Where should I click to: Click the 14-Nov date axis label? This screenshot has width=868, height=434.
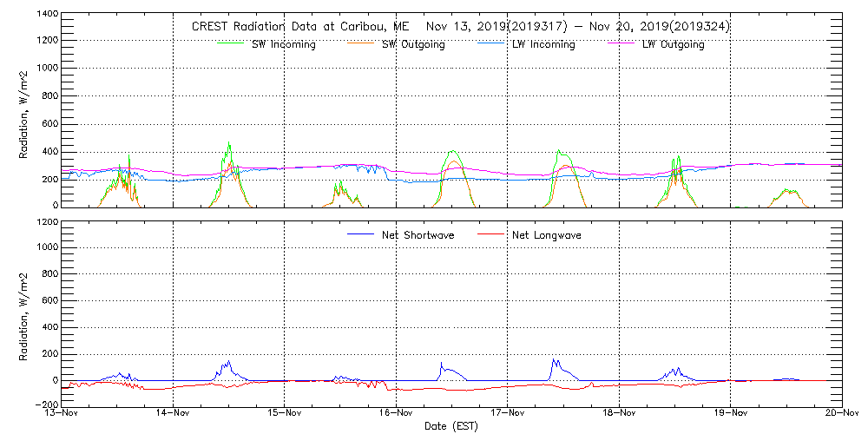coord(174,413)
